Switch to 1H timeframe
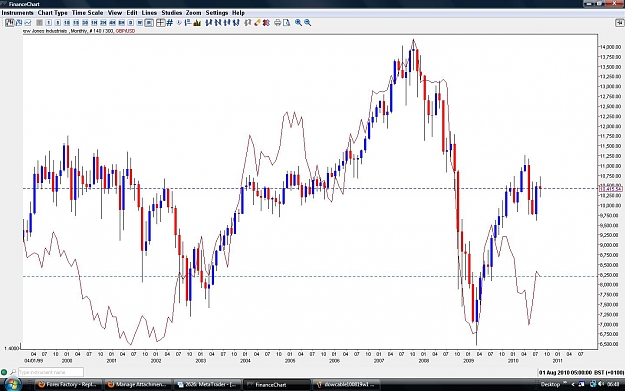 94,23
